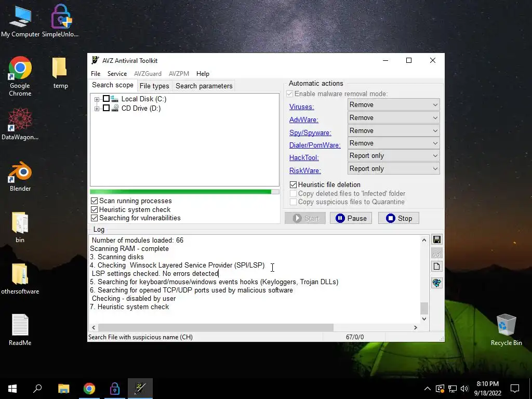Open the Viruses action dropdown
This screenshot has width=532, height=399.
394,105
